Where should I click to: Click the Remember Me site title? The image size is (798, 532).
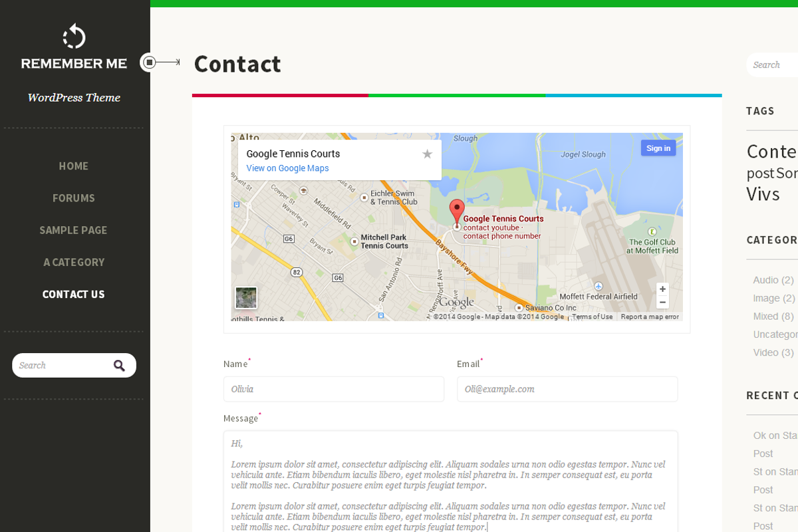pyautogui.click(x=74, y=64)
